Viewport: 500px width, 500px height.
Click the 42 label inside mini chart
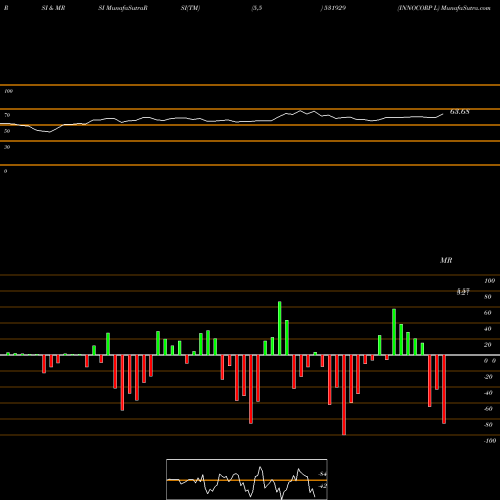point(322,486)
